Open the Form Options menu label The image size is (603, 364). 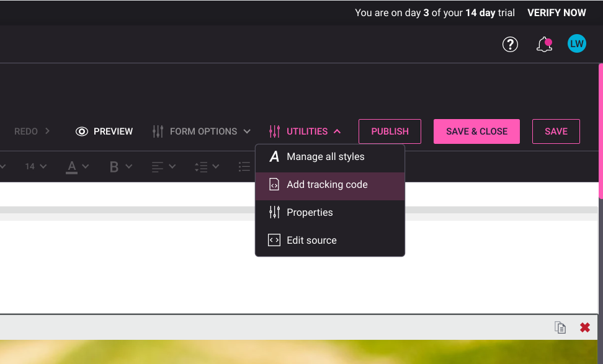pos(203,131)
